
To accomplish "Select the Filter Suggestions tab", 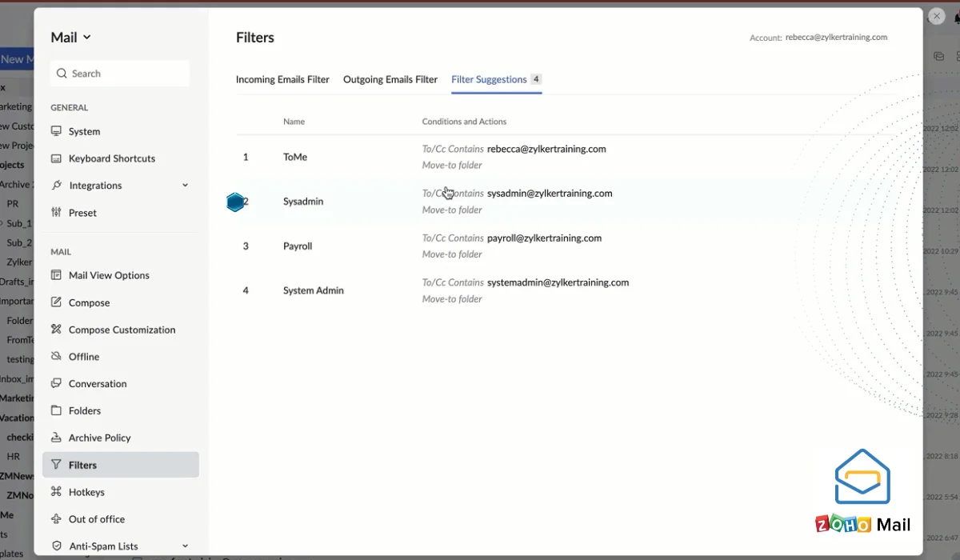I will pyautogui.click(x=489, y=79).
